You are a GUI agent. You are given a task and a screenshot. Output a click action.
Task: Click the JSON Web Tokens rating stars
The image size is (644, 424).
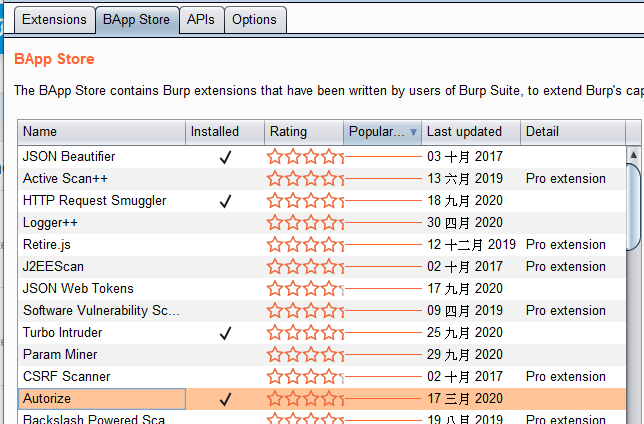[305, 289]
